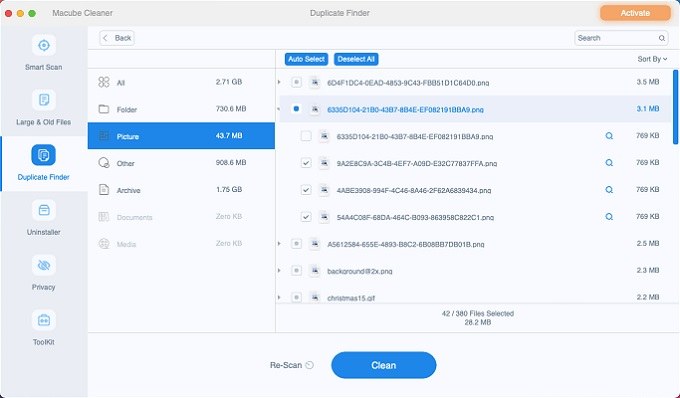Toggle the 6D4F1DC4 group checkbox
680x398 pixels.
(296, 82)
